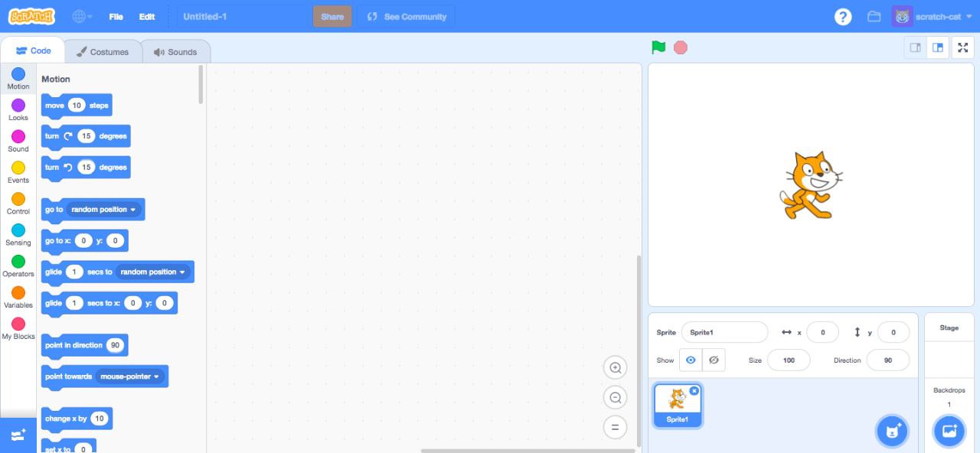Switch to the Costumes tab

(103, 51)
